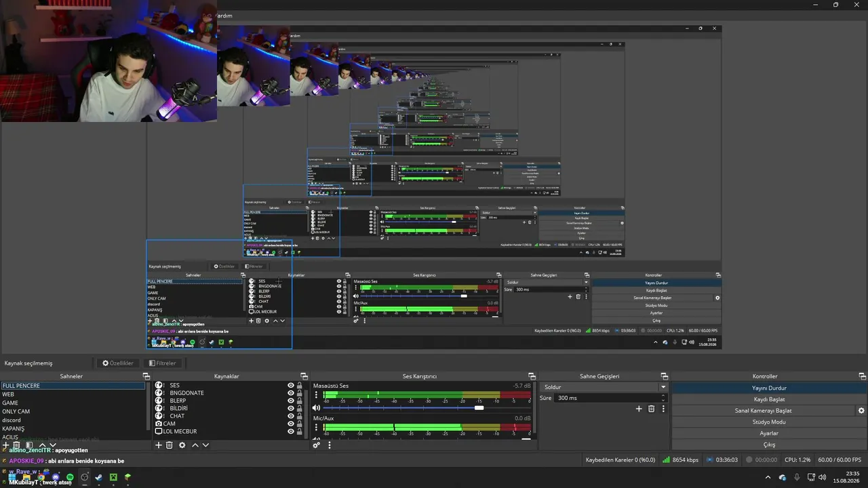
Task: Start recording with Kaydı Başlat
Action: coord(769,399)
